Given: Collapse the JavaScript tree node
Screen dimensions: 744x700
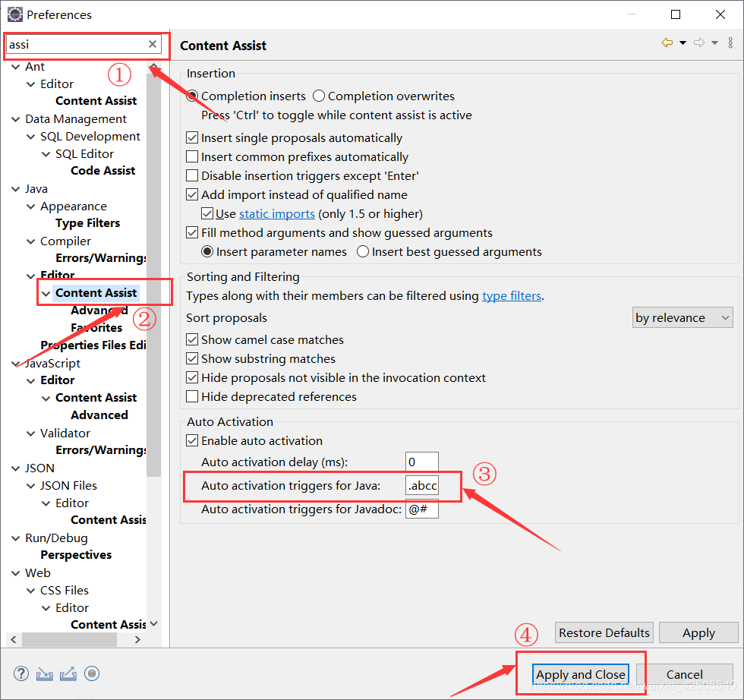Looking at the screenshot, I should [16, 364].
